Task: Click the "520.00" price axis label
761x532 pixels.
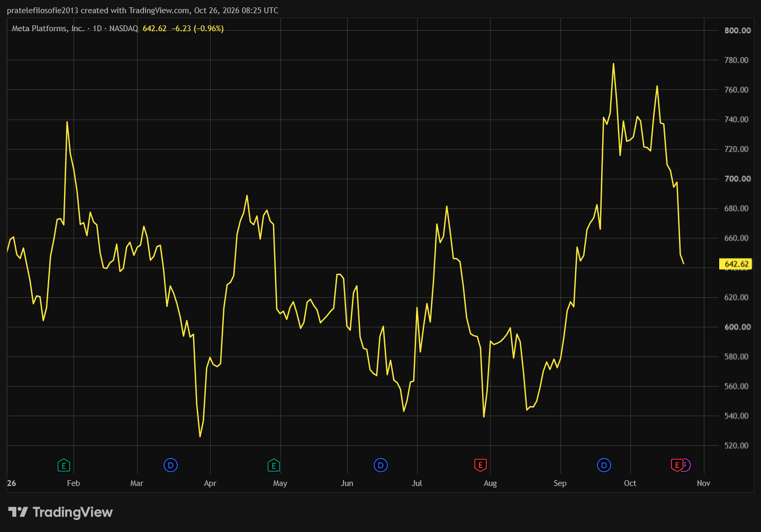Action: [x=737, y=446]
